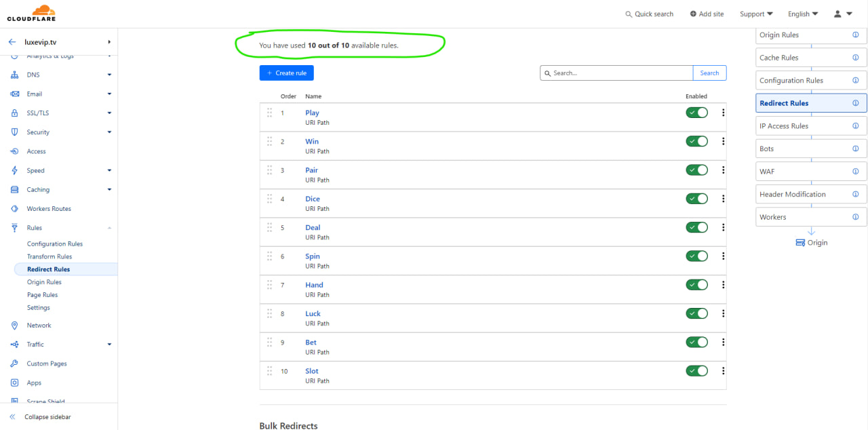Open the three-dot menu for Spin rule
Viewport: 868px width, 430px height.
(724, 256)
